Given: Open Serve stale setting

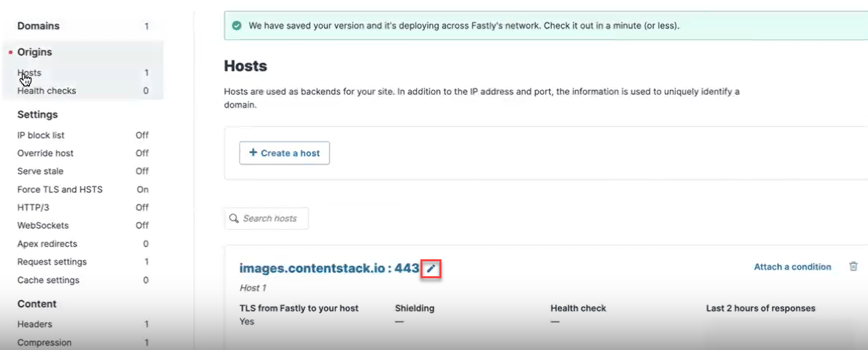Looking at the screenshot, I should [x=41, y=171].
